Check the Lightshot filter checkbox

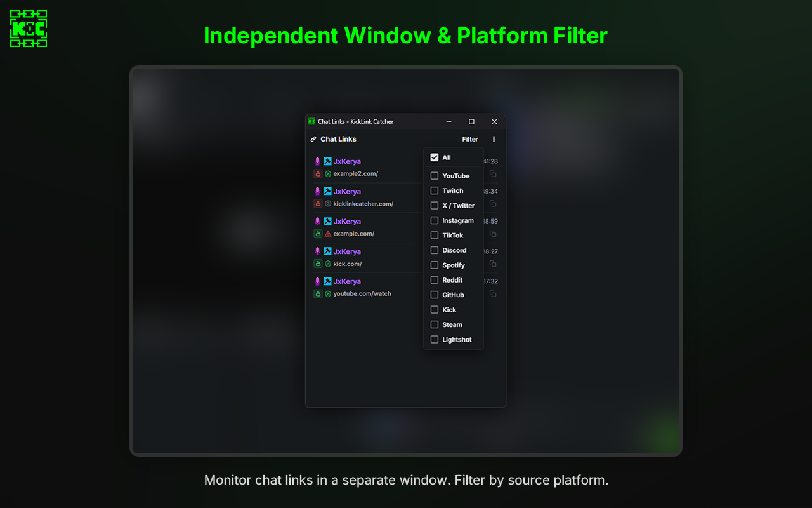435,339
